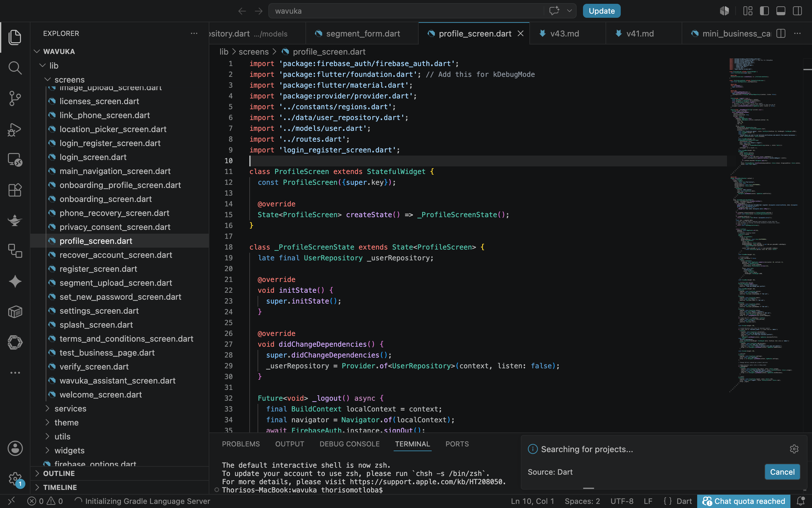Click Spaces: 2 indentation setting
The image size is (812, 508).
coord(582,501)
